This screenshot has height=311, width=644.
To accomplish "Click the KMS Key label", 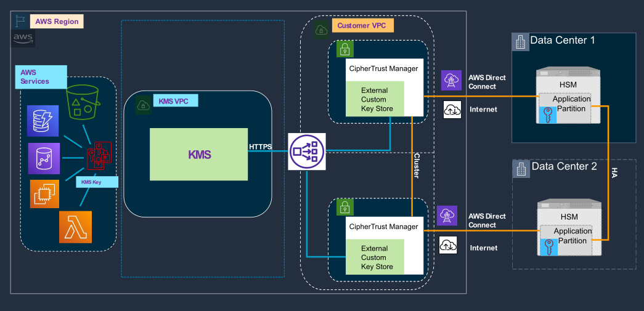I will 90,182.
